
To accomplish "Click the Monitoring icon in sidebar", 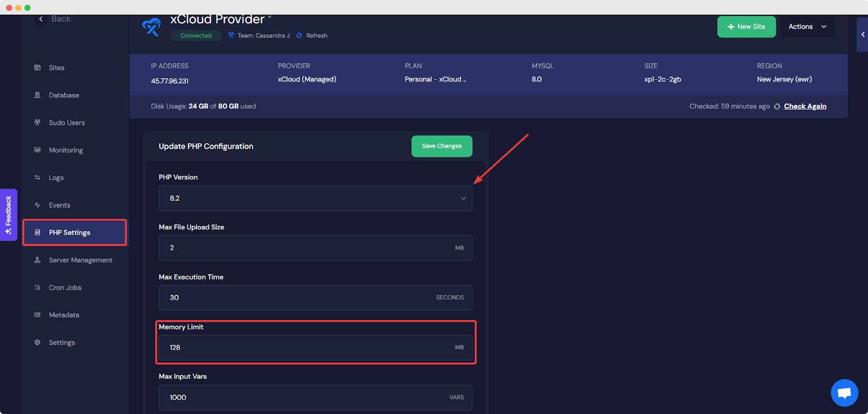I will tap(37, 150).
